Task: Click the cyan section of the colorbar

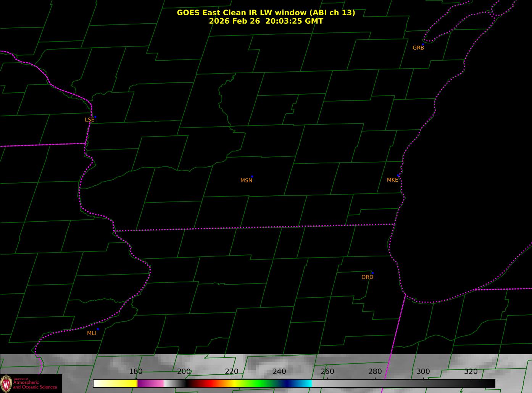Action: click(305, 383)
